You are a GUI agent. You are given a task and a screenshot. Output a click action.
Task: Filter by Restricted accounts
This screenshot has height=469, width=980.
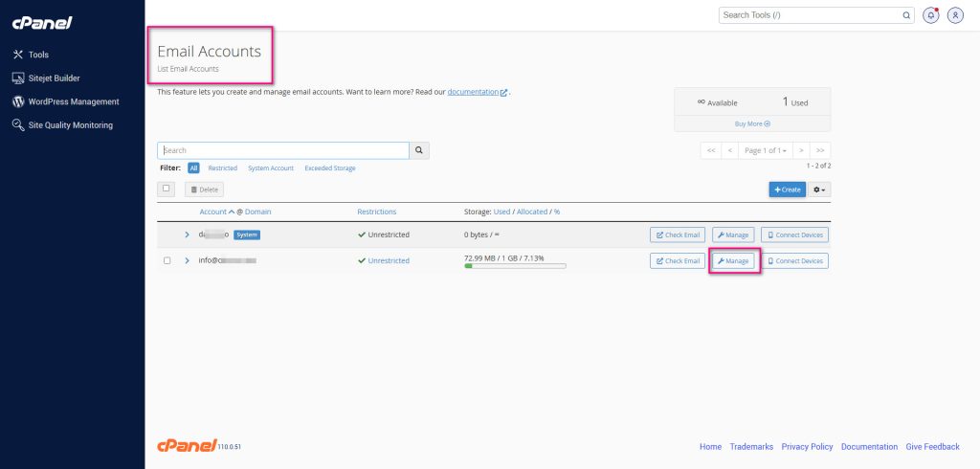coord(222,168)
